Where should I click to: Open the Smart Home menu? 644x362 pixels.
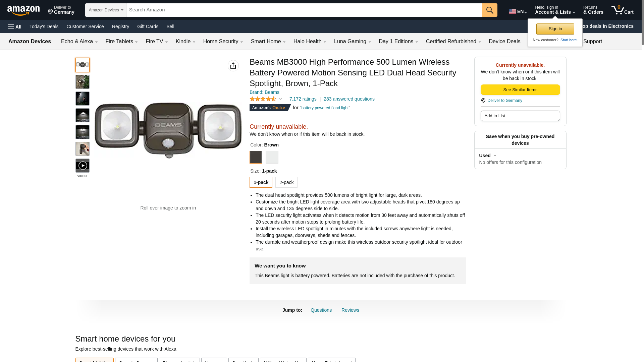point(268,42)
